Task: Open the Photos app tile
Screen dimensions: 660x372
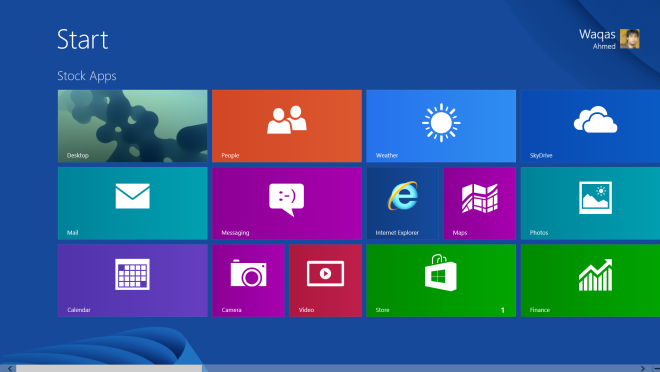Action: pos(590,203)
